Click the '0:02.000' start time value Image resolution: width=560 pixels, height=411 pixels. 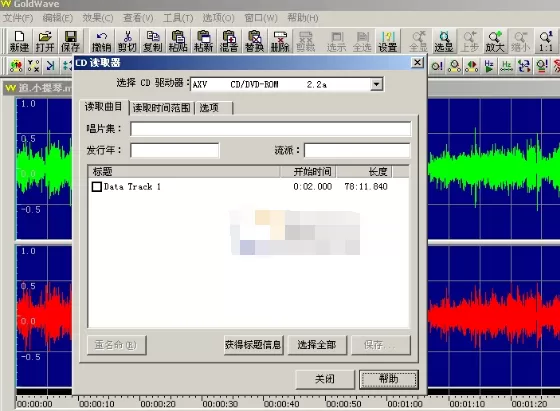coord(312,187)
